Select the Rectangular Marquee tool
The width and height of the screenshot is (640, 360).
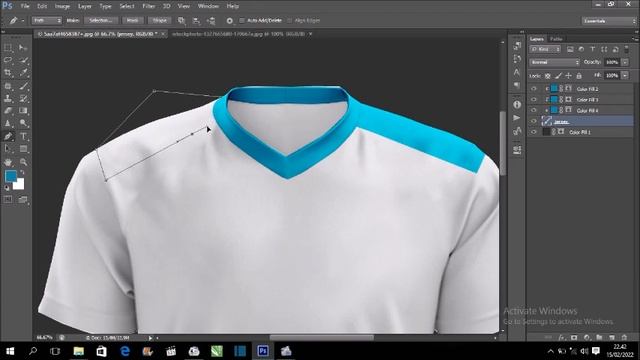pyautogui.click(x=8, y=48)
